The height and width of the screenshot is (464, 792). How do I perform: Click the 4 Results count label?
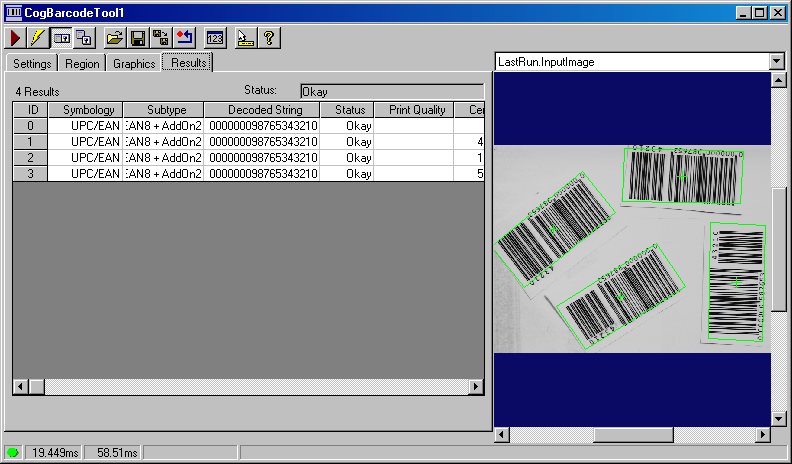[x=37, y=92]
